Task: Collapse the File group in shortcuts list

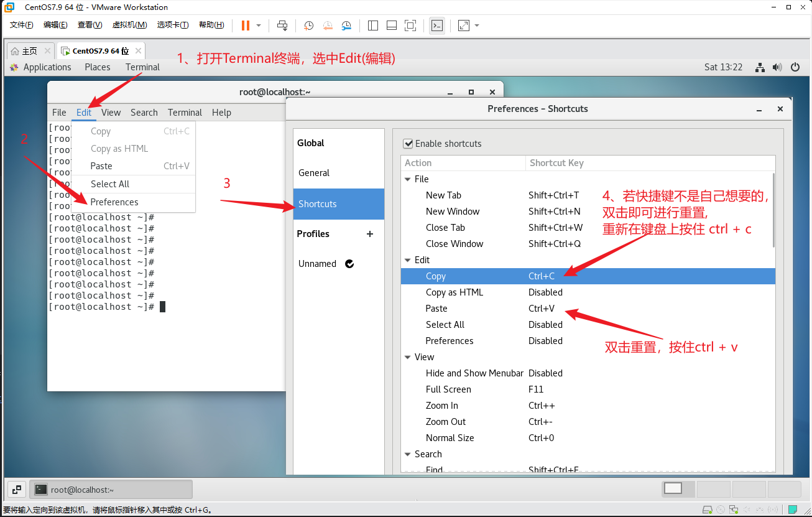Action: [408, 179]
